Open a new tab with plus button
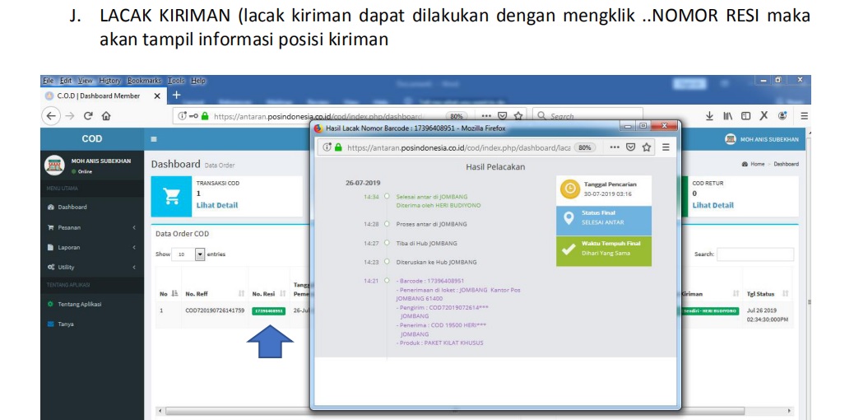This screenshot has width=868, height=420. click(x=176, y=96)
